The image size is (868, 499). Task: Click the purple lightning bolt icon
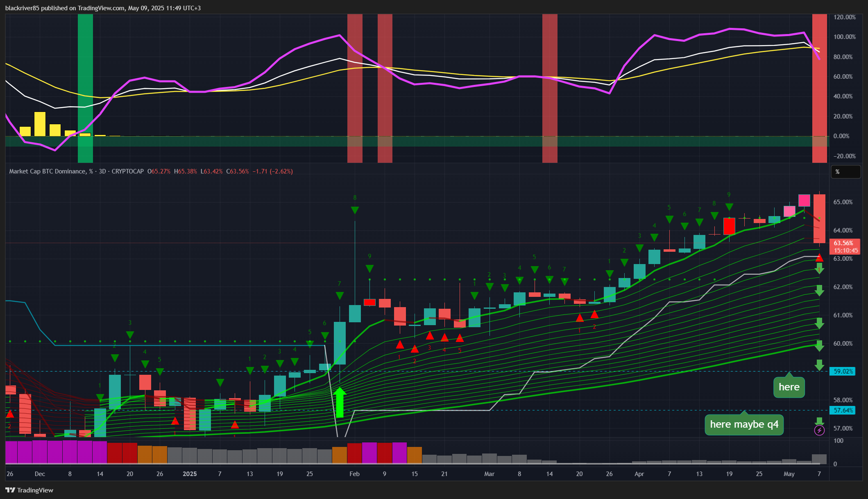(x=819, y=430)
